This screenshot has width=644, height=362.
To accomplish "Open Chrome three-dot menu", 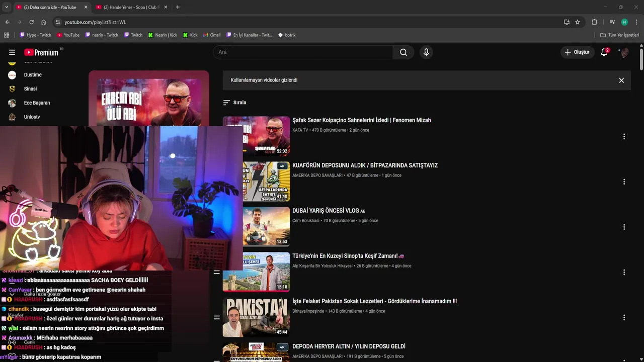I will tap(636, 22).
